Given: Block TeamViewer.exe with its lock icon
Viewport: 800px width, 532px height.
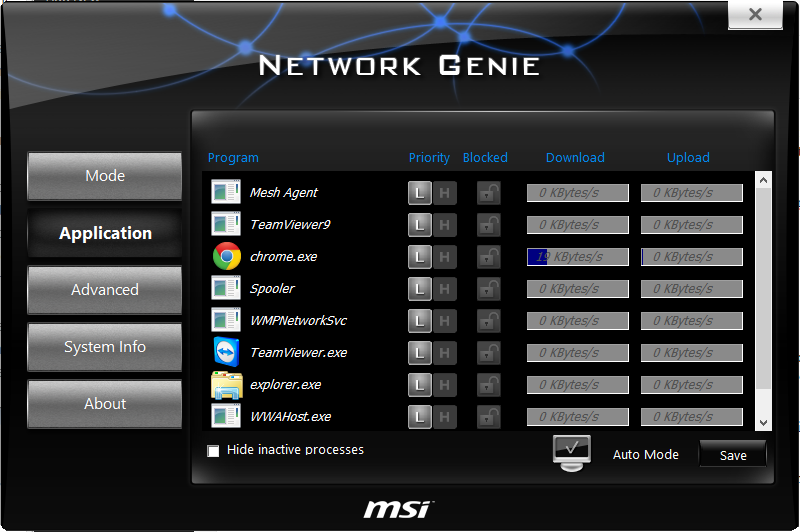Looking at the screenshot, I should click(x=488, y=353).
